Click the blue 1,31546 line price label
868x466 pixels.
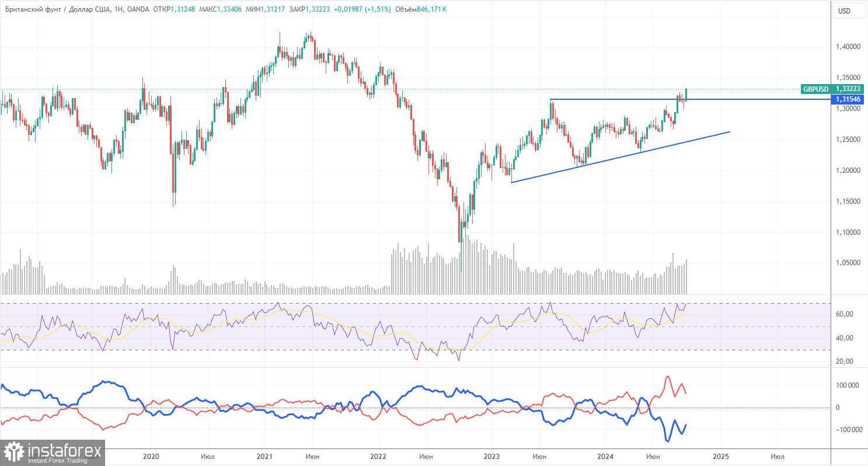pyautogui.click(x=849, y=99)
